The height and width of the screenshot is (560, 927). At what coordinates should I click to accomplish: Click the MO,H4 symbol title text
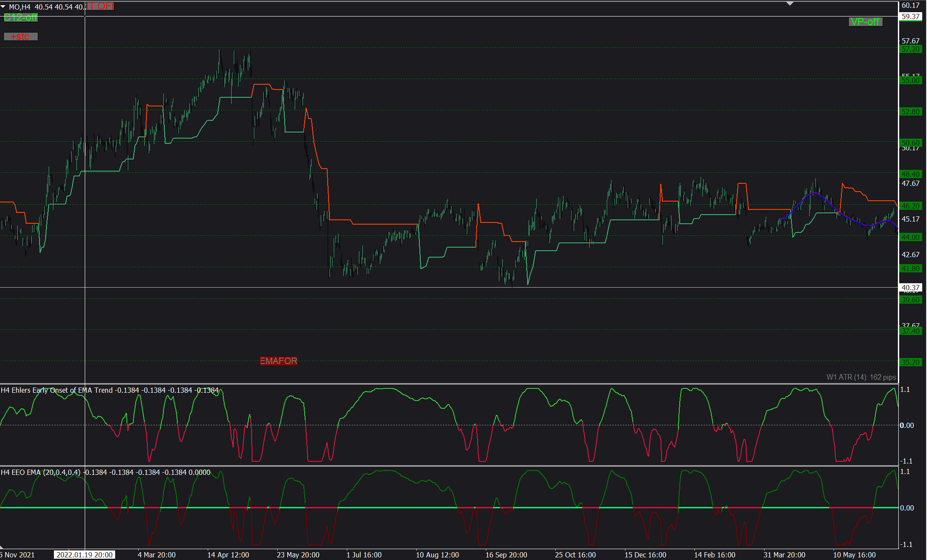coord(20,7)
